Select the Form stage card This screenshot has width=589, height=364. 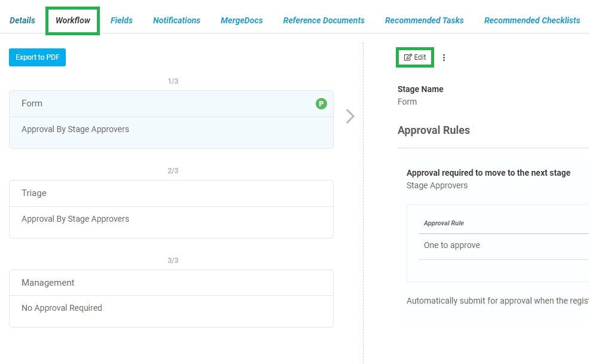[x=170, y=103]
